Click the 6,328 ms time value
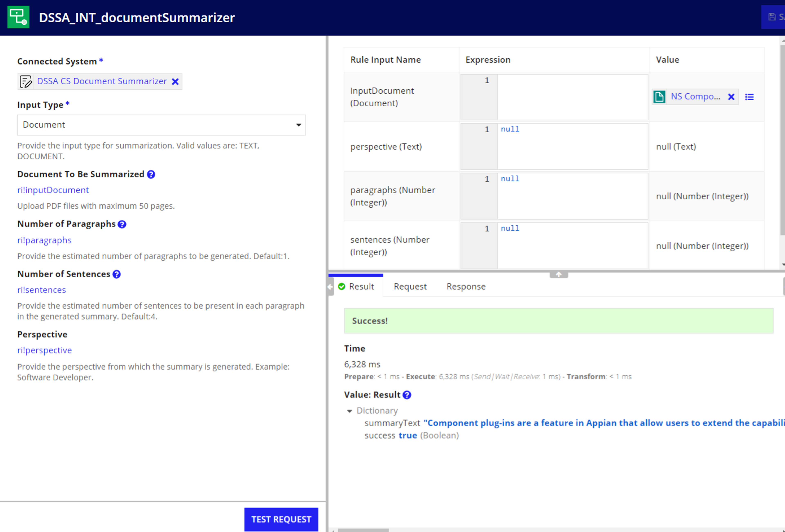Screen dimensions: 785x532 click(x=362, y=364)
